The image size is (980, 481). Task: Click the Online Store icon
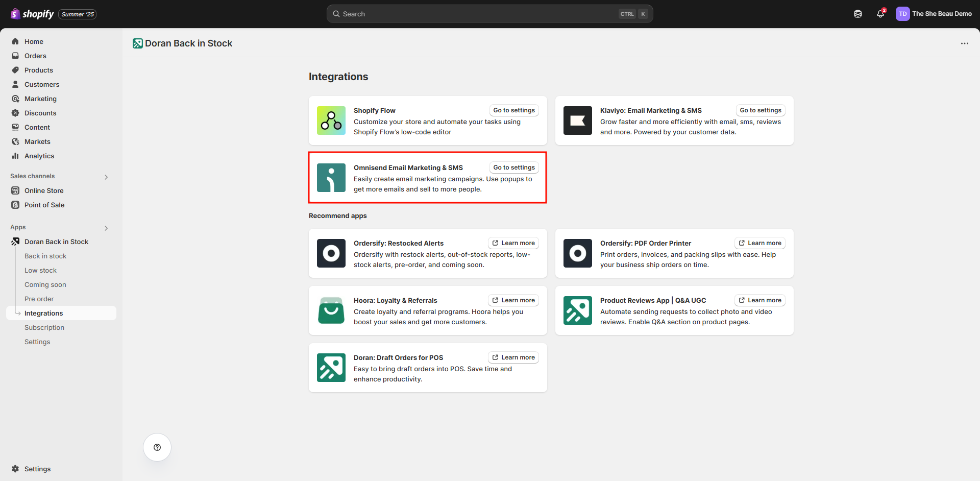coord(15,190)
